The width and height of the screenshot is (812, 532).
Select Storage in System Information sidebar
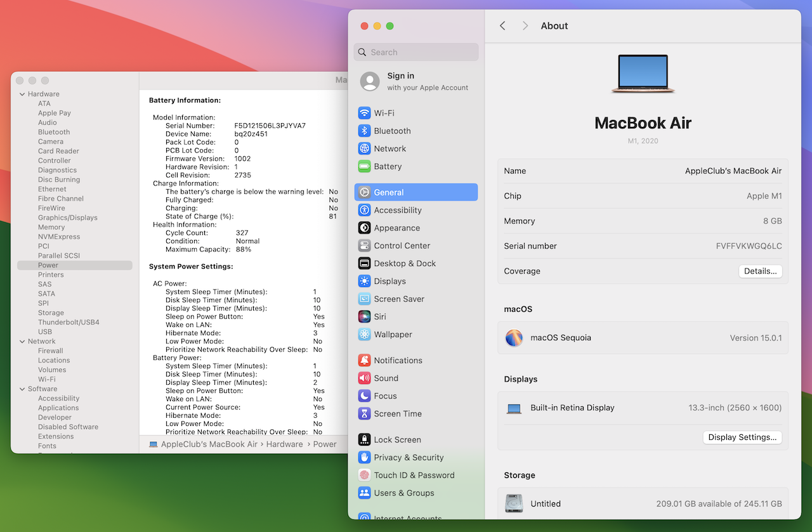[x=51, y=313]
